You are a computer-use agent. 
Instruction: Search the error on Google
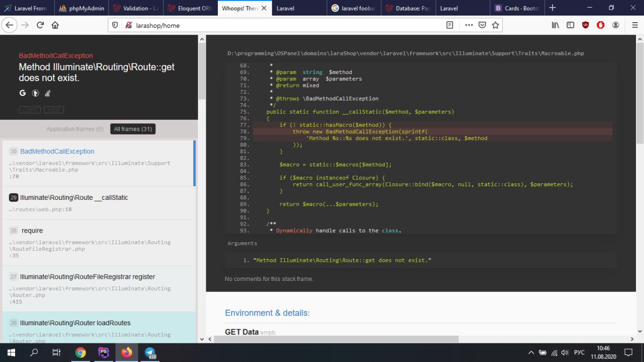[x=23, y=93]
